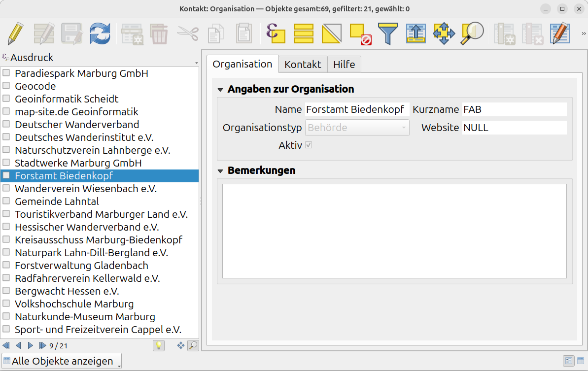Click the Website field showing NULL
The height and width of the screenshot is (371, 588).
click(514, 128)
